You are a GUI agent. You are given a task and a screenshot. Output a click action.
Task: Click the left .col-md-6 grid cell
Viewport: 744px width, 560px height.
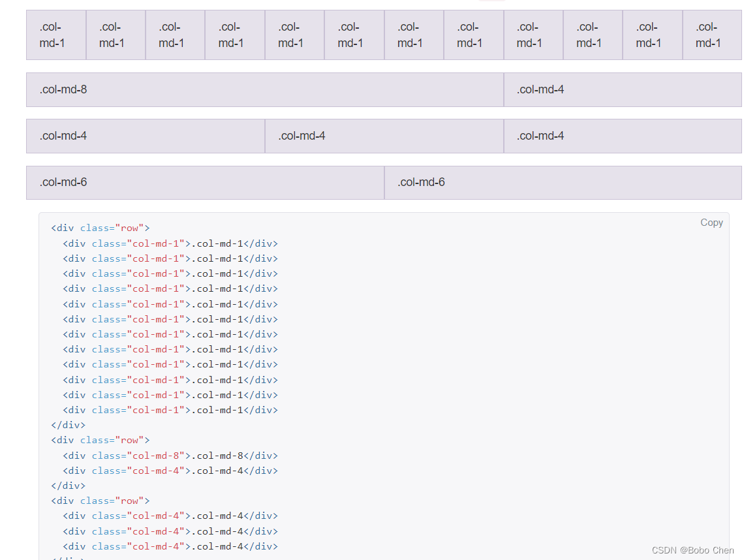coord(202,182)
